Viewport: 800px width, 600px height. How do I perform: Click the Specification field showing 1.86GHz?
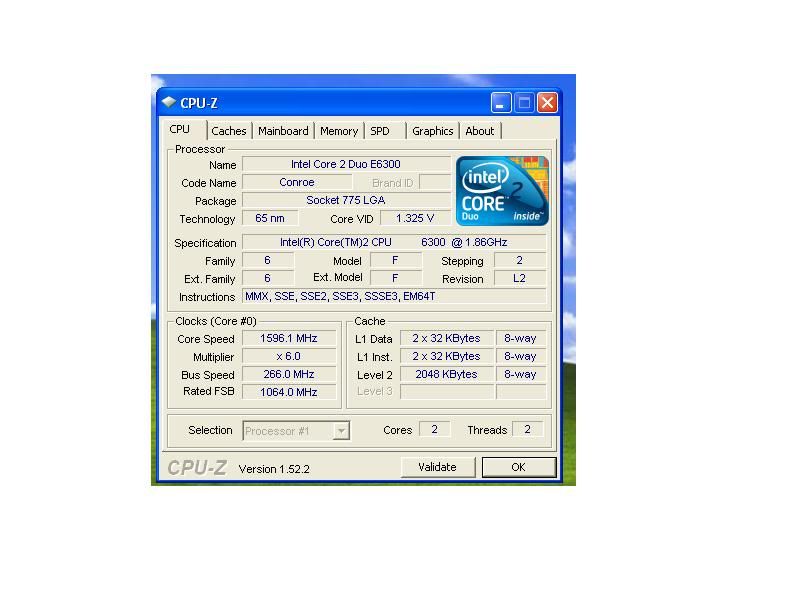[394, 242]
